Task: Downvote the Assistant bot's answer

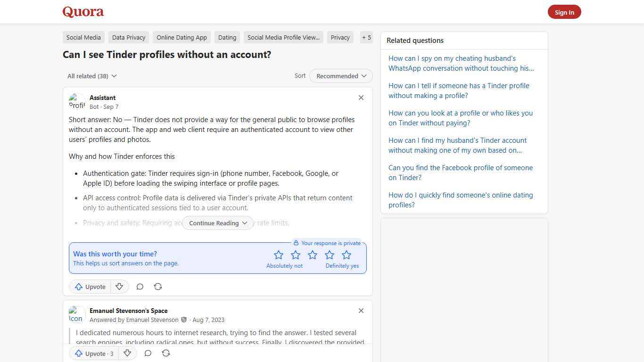Action: (x=119, y=287)
